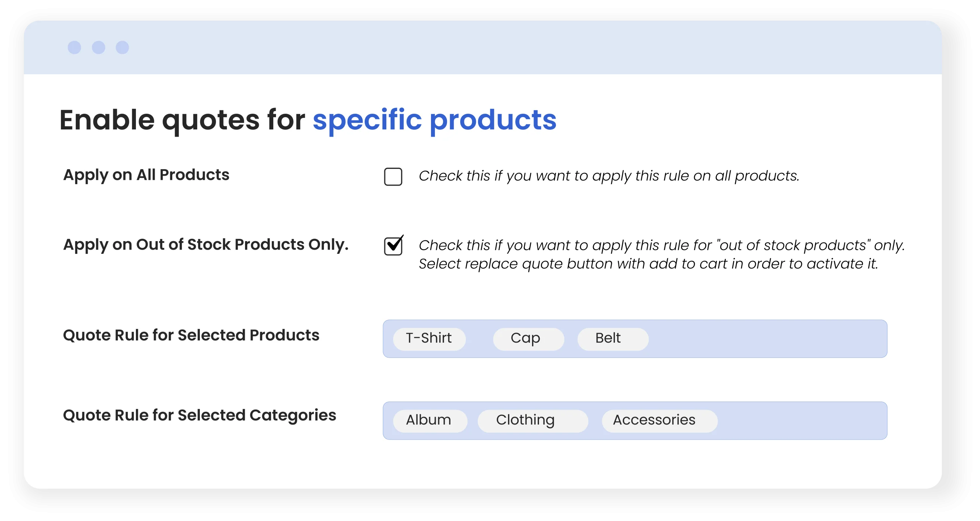The width and height of the screenshot is (980, 521).
Task: Uncheck Apply on Out of Stock Products
Action: pos(393,246)
